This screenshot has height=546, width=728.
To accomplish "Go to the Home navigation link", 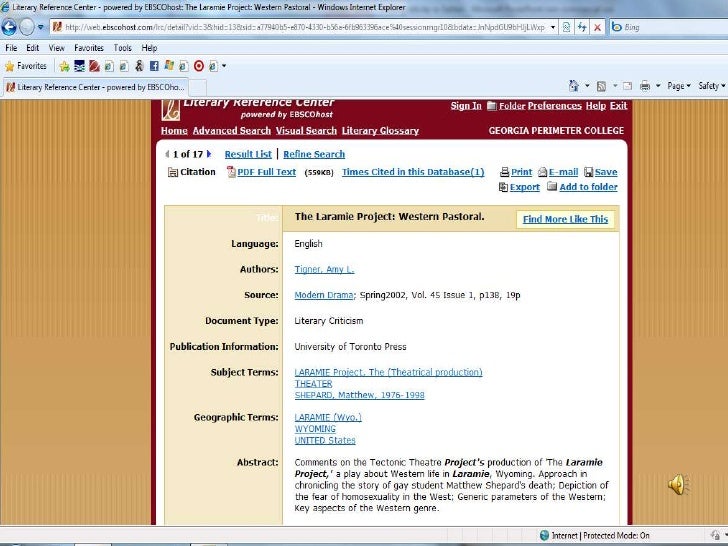I will (174, 131).
